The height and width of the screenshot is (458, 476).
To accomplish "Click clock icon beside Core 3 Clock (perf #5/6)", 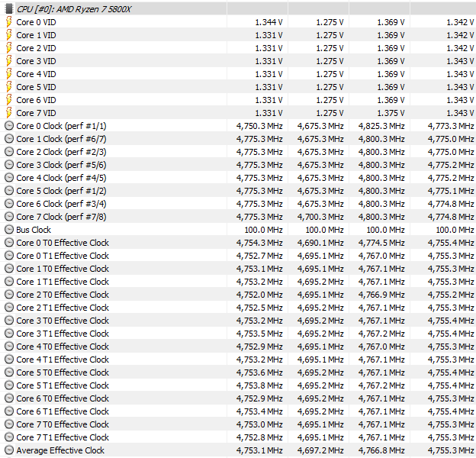I will coord(9,165).
